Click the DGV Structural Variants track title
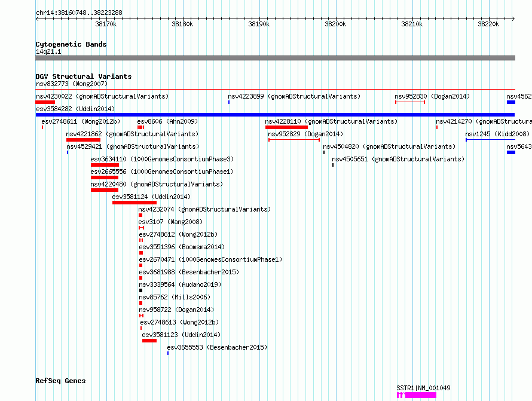 click(84, 76)
